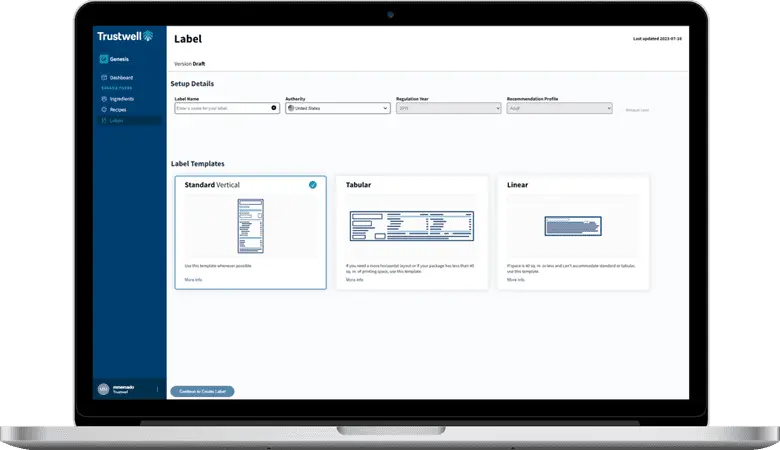Open the Authority dropdown
Viewport: 780px width, 450px height.
[337, 108]
